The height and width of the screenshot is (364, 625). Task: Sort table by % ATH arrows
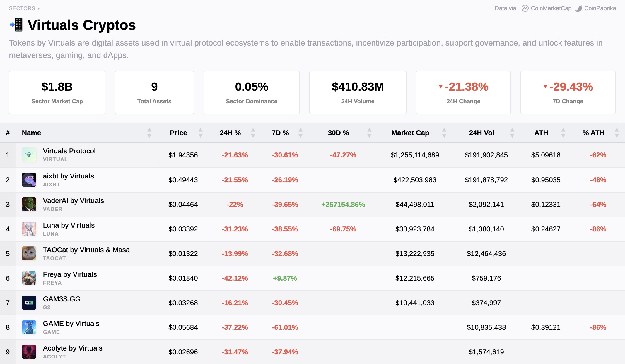617,133
